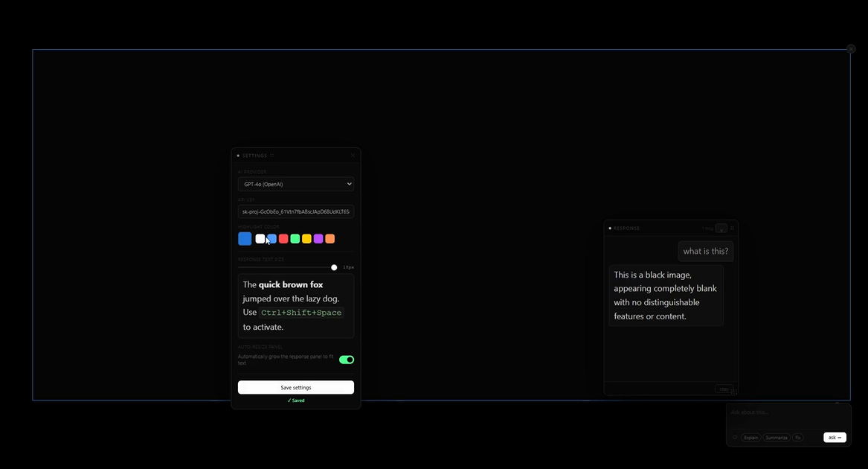Click the green "Saved" confirmation text
Viewport: 868px width, 469px height.
click(295, 401)
